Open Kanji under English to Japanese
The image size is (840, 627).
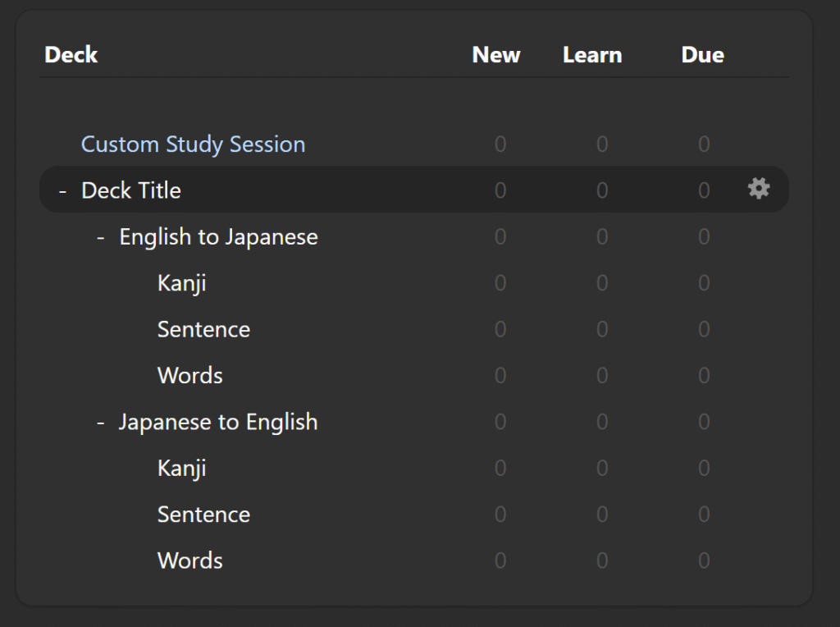[x=181, y=283]
